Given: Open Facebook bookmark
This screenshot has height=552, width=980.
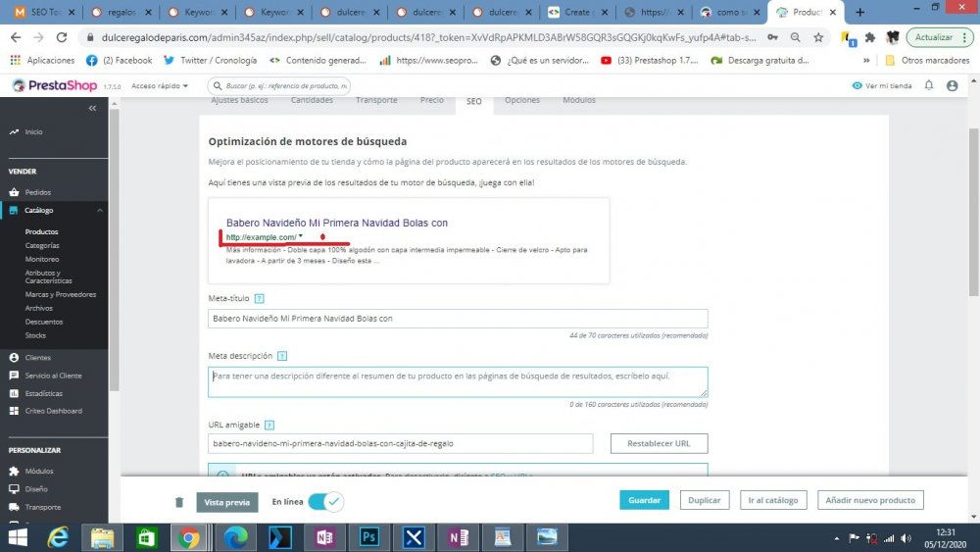Looking at the screenshot, I should [x=119, y=61].
